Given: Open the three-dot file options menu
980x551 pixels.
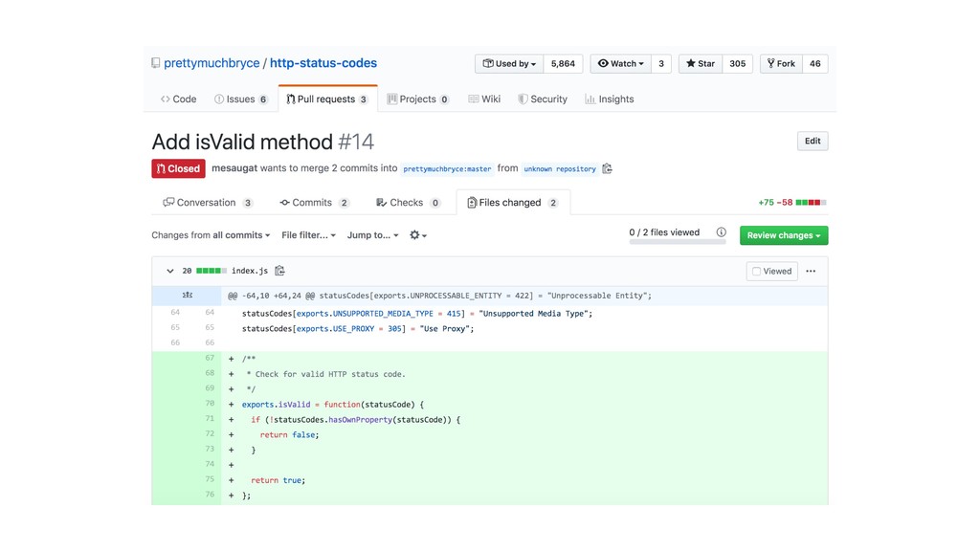Looking at the screenshot, I should pyautogui.click(x=811, y=271).
